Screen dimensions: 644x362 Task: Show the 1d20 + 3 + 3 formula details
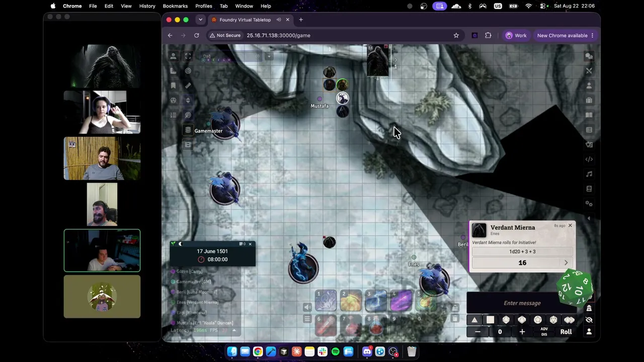click(x=522, y=251)
